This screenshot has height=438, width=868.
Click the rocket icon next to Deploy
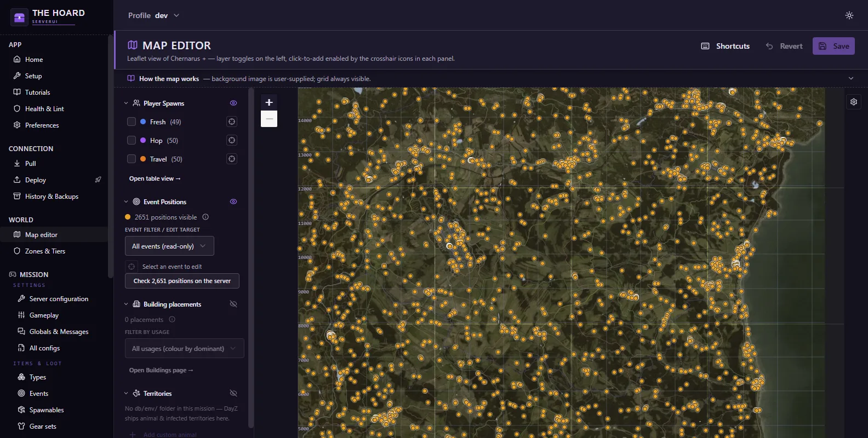click(x=98, y=180)
